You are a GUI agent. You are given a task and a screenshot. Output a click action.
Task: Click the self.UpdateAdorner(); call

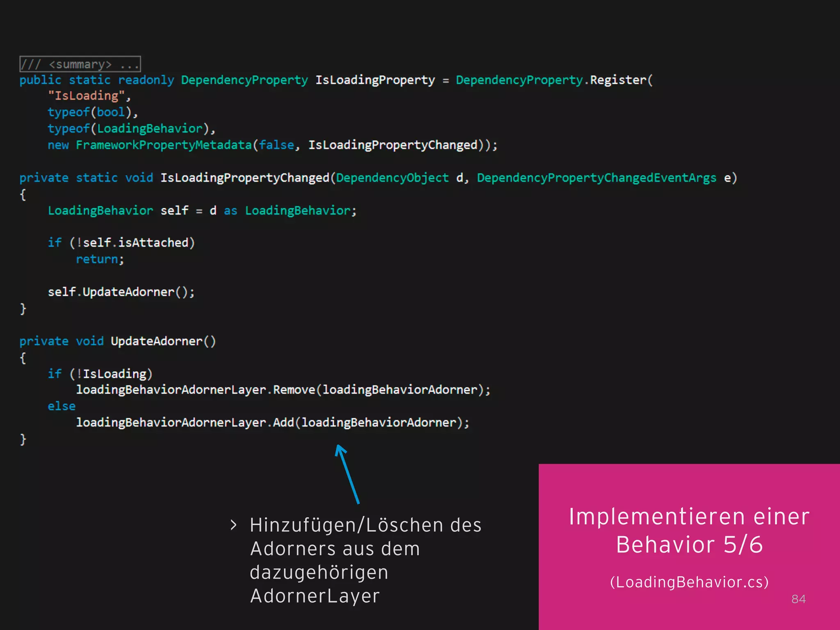pyautogui.click(x=121, y=292)
